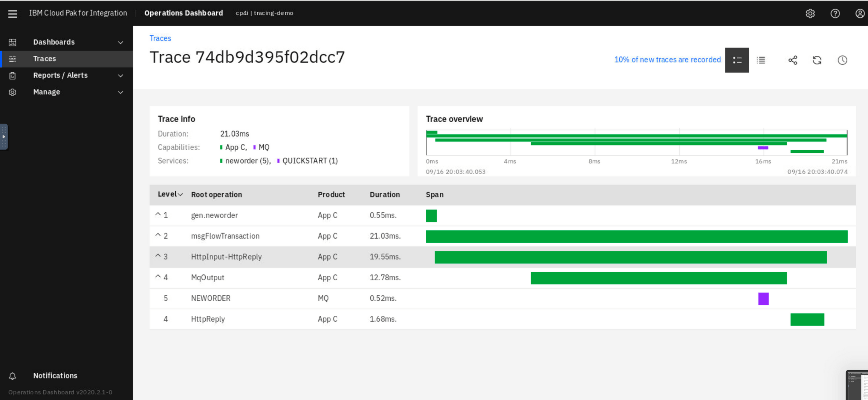
Task: Follow the Traces breadcrumb link
Action: tap(160, 38)
